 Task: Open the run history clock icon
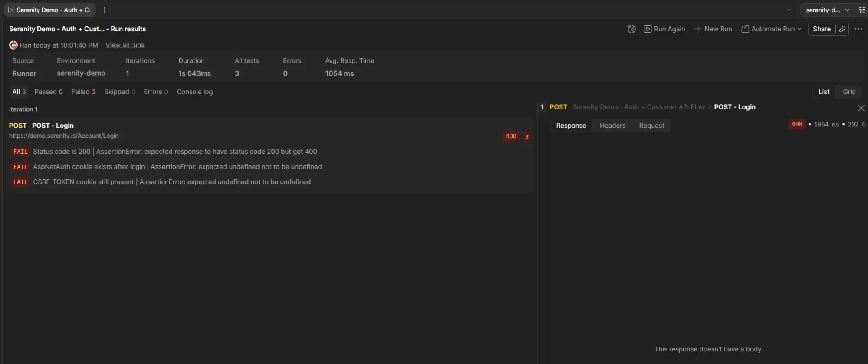pyautogui.click(x=631, y=29)
